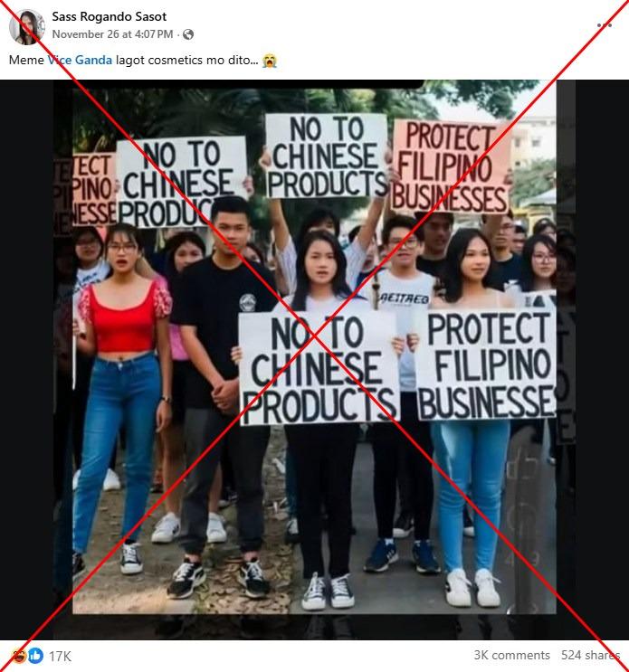View the 3K comments
The height and width of the screenshot is (672, 629).
(x=511, y=656)
